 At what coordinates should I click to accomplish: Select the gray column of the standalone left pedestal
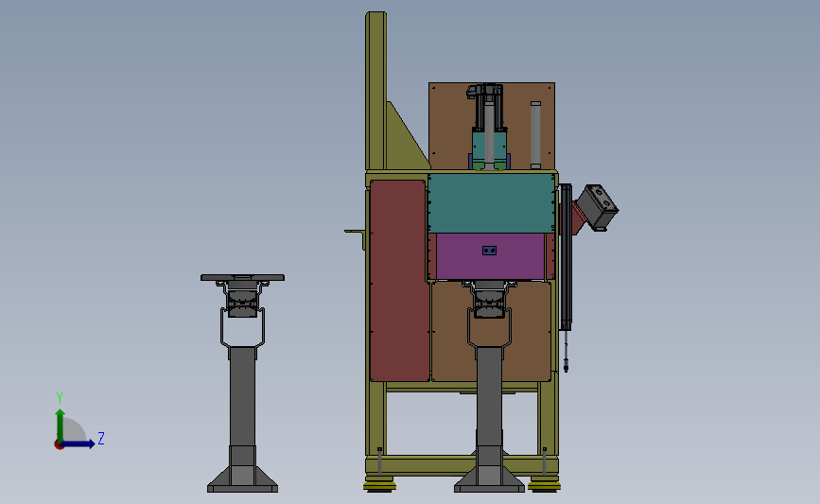pos(243,396)
